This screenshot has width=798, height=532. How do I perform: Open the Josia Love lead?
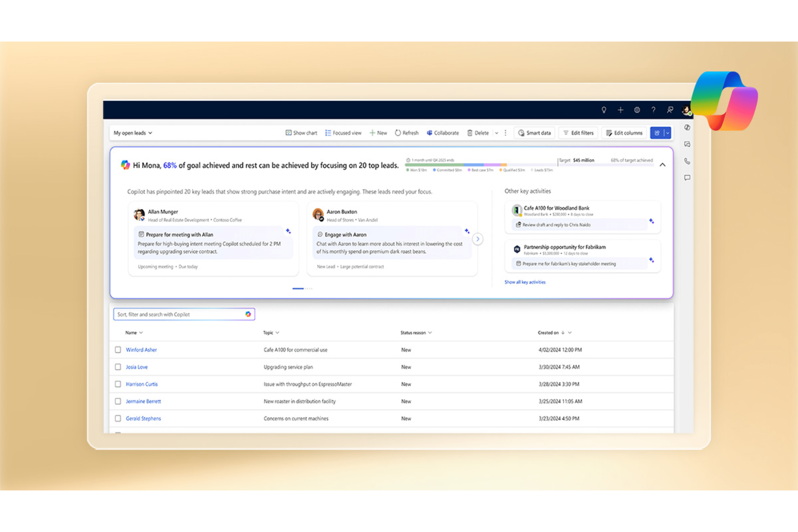click(137, 367)
